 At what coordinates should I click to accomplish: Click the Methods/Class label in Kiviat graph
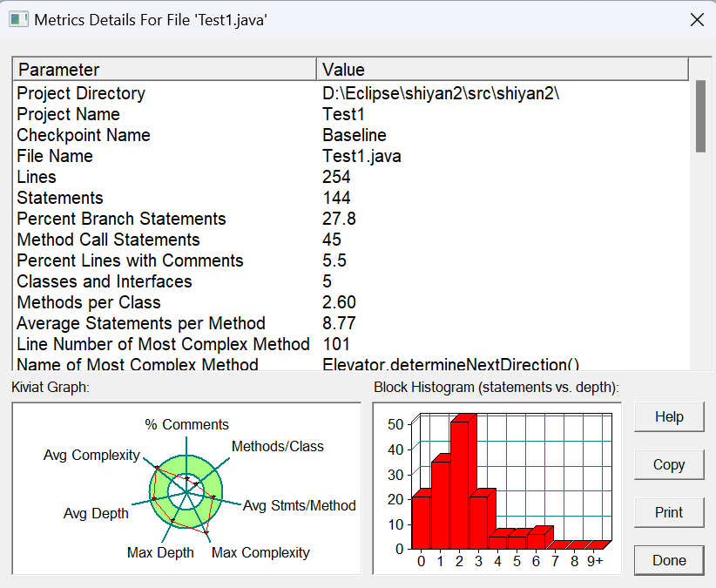pyautogui.click(x=278, y=446)
